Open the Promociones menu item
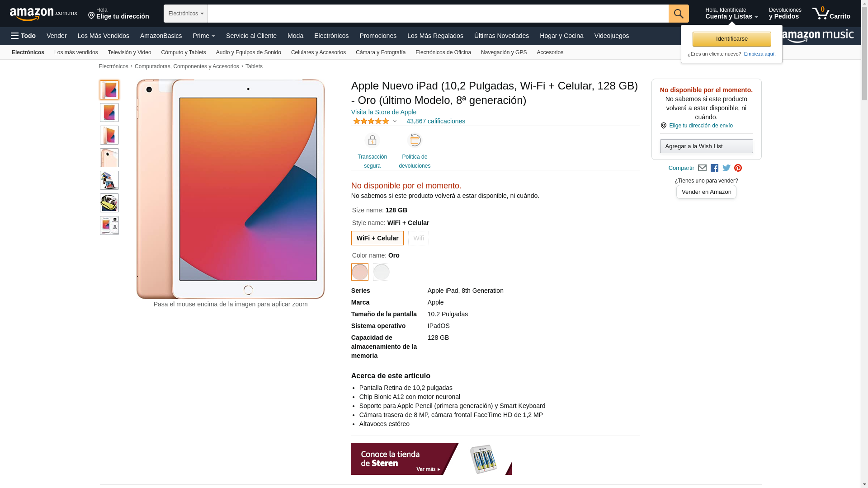 (378, 36)
